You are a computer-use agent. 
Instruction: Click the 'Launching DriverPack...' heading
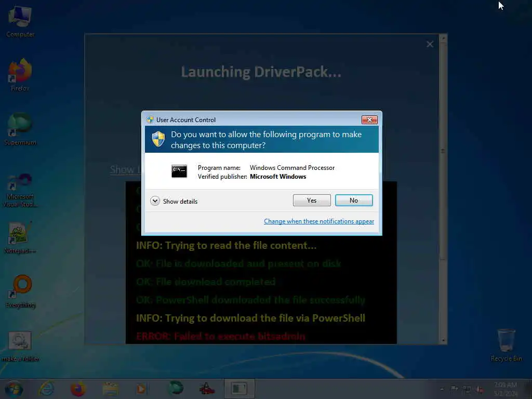point(261,72)
